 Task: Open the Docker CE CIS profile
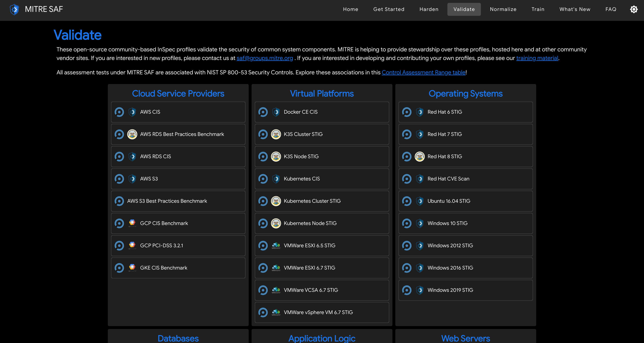322,112
